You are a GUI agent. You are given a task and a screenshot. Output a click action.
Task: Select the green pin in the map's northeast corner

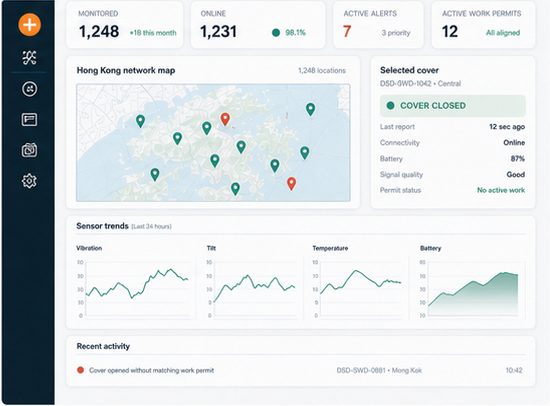pos(310,109)
